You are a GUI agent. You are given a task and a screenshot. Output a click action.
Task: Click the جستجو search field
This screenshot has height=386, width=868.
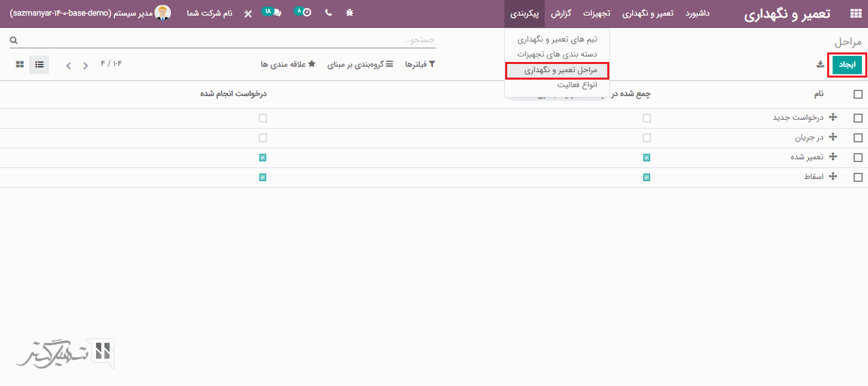(225, 41)
